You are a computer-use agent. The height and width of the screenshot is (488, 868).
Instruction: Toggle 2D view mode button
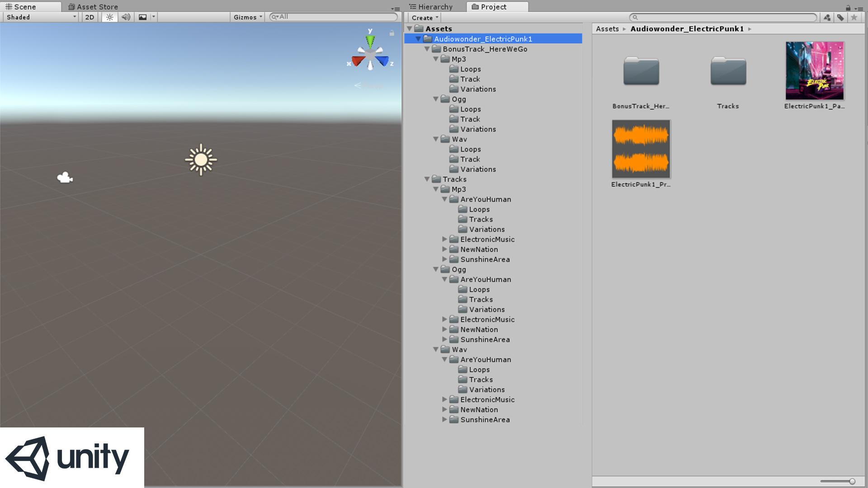(x=90, y=17)
